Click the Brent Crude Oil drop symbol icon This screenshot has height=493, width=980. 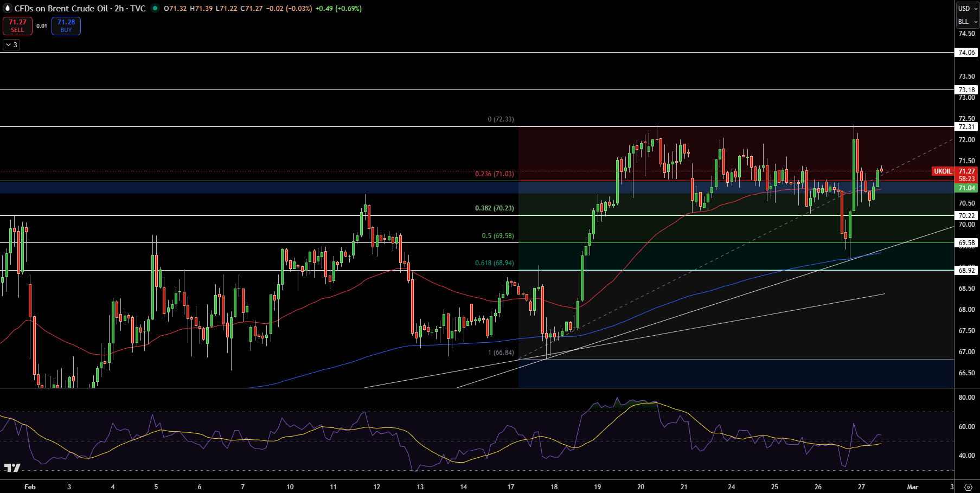coord(8,9)
